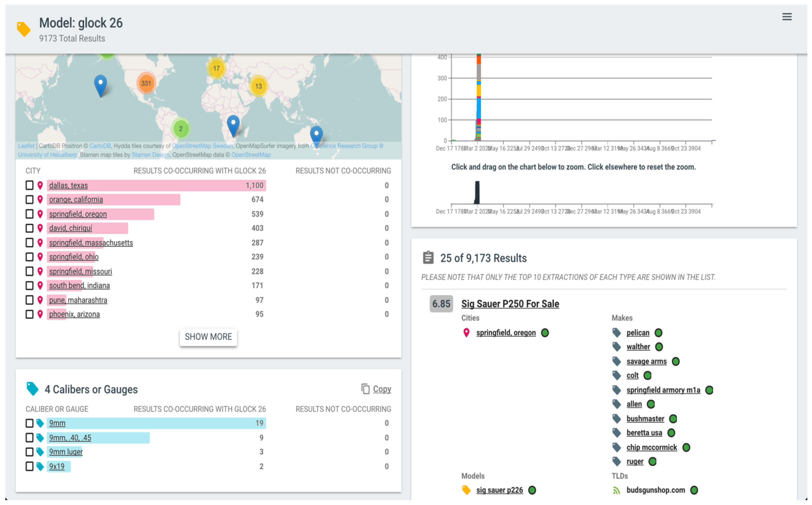Click the black bar in the zoom chart
The height and width of the screenshot is (505, 812).
coord(477,192)
